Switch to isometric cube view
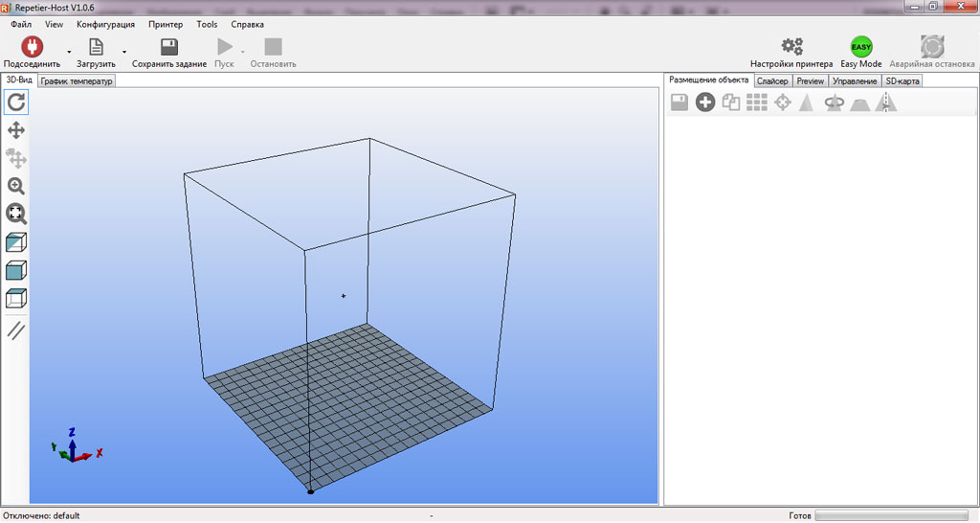This screenshot has height=523, width=980. [16, 242]
